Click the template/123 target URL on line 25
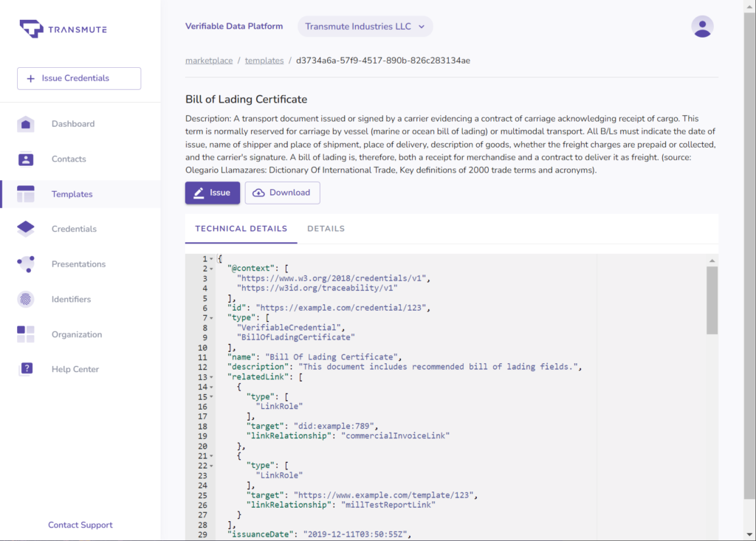 [x=383, y=495]
